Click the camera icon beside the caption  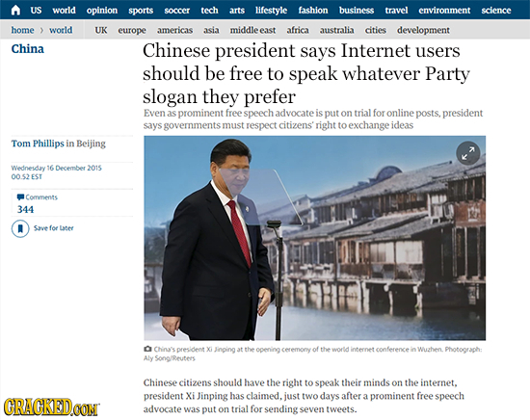(x=147, y=349)
